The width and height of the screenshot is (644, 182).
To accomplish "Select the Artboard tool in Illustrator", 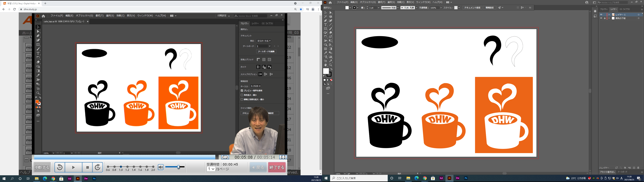I will (x=326, y=61).
